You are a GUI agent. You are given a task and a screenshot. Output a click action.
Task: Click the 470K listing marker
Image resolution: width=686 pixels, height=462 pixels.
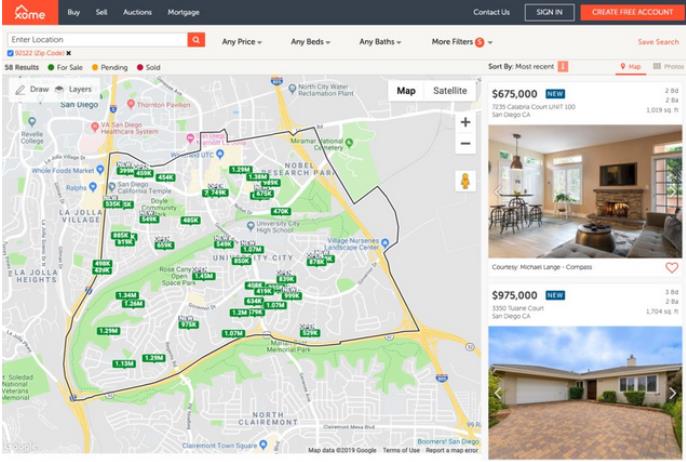click(x=280, y=211)
